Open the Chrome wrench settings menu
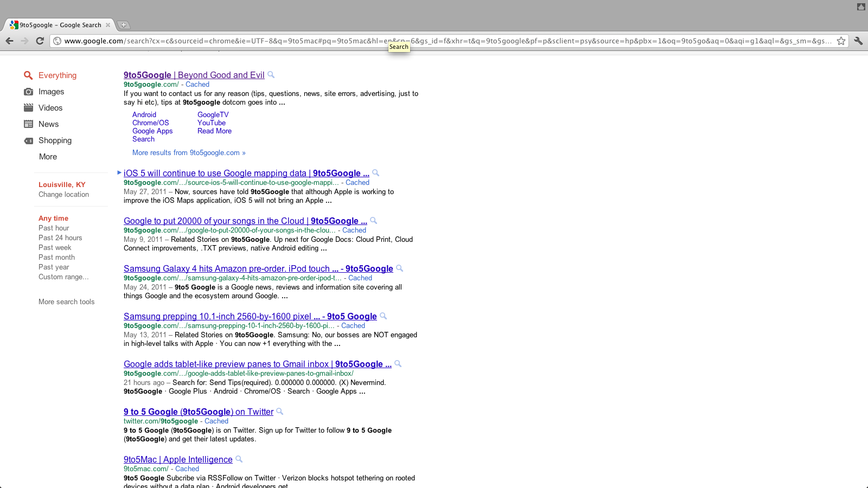The width and height of the screenshot is (868, 488). point(858,41)
